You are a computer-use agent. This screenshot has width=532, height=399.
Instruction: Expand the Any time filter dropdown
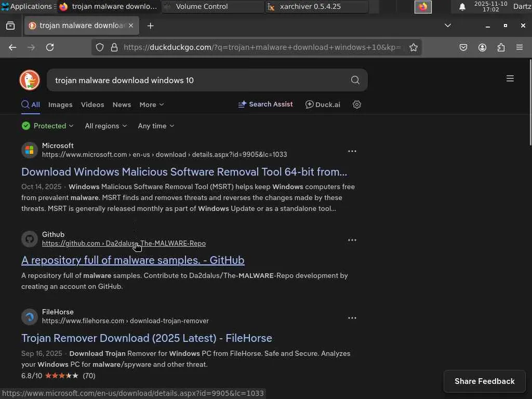click(x=156, y=126)
